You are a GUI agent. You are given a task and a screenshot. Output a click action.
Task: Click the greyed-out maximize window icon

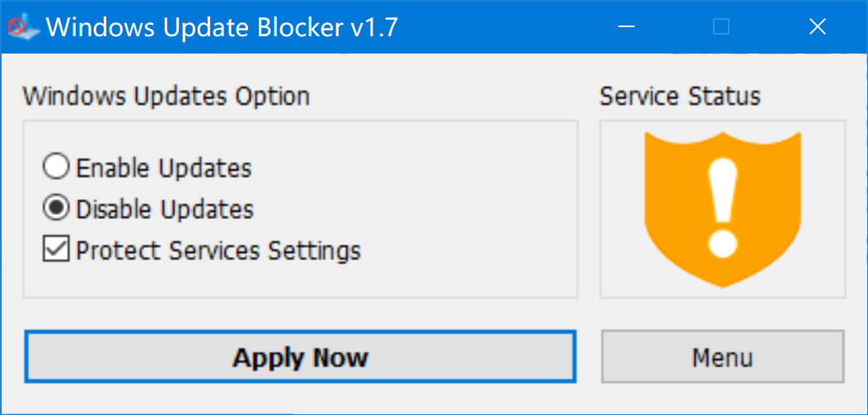coord(721,27)
